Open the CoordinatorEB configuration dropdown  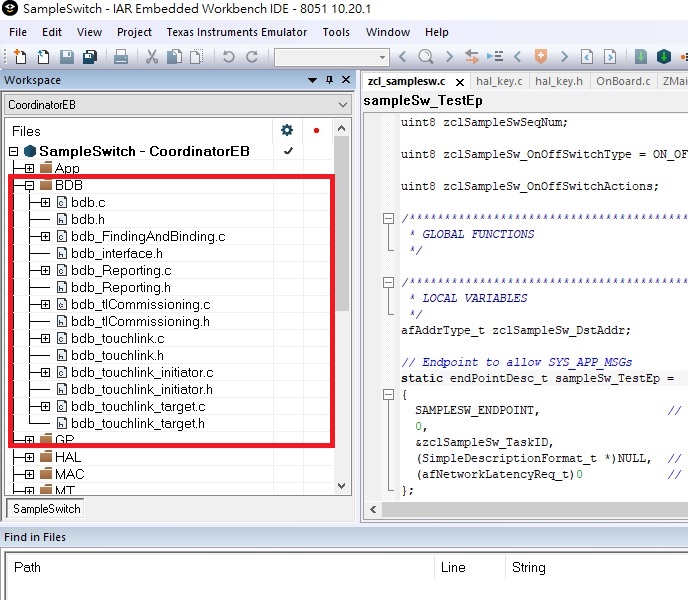pyautogui.click(x=343, y=105)
